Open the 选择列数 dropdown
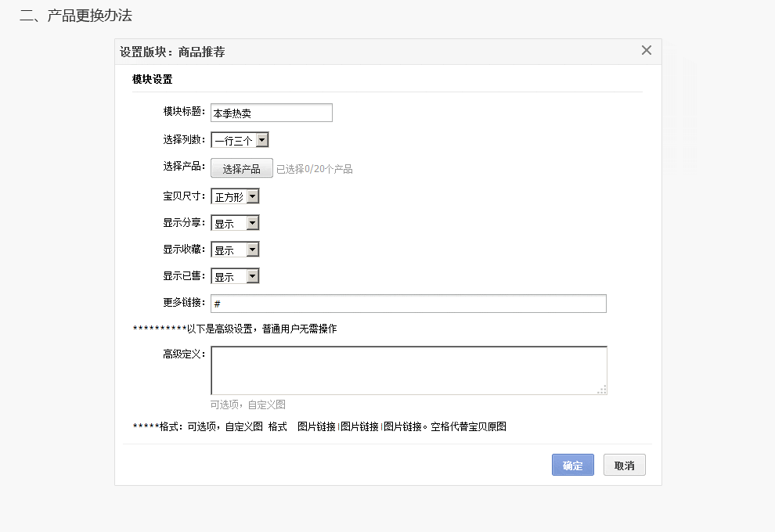The width and height of the screenshot is (775, 532). pyautogui.click(x=240, y=140)
